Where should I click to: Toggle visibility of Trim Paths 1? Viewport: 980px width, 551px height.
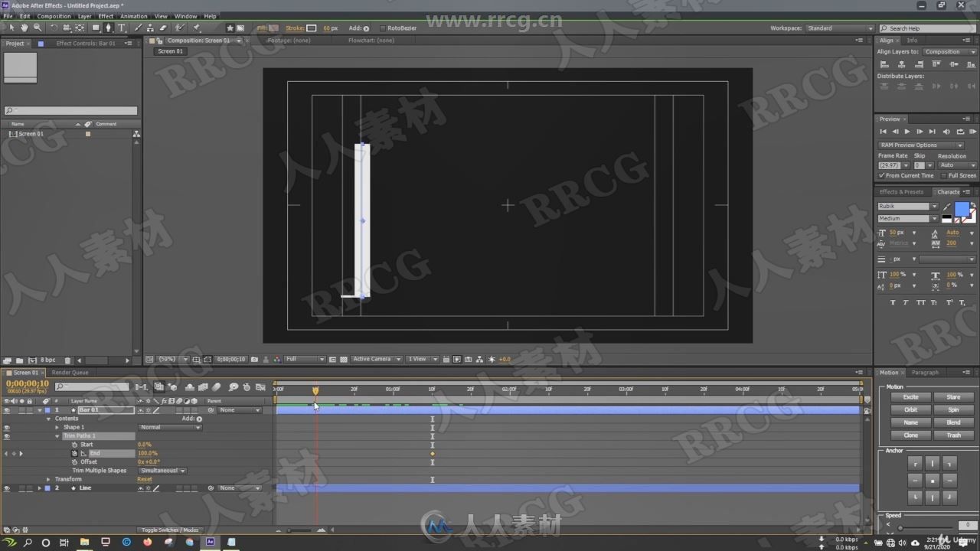click(x=7, y=436)
